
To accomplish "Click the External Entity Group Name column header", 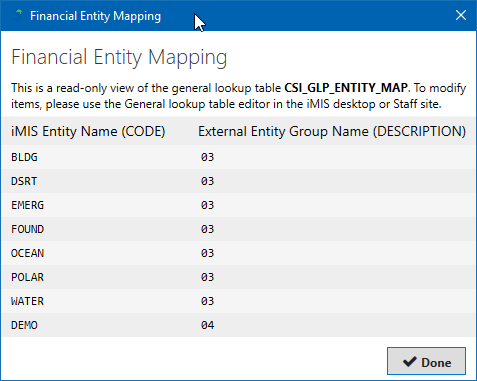I will click(x=332, y=131).
